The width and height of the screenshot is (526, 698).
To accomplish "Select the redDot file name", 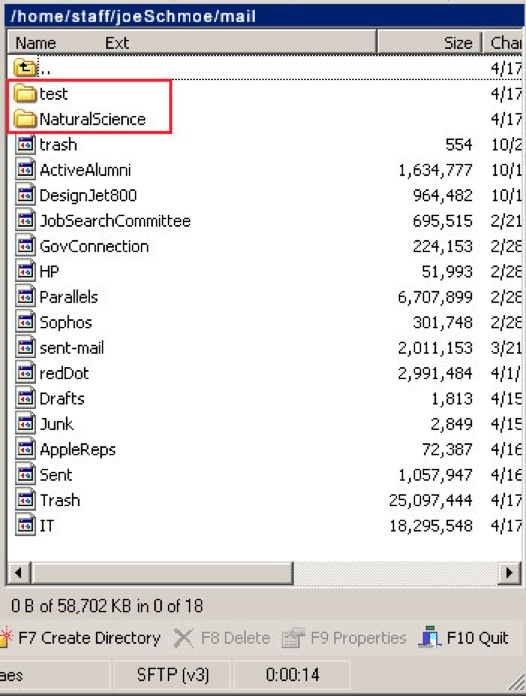I will [x=64, y=373].
